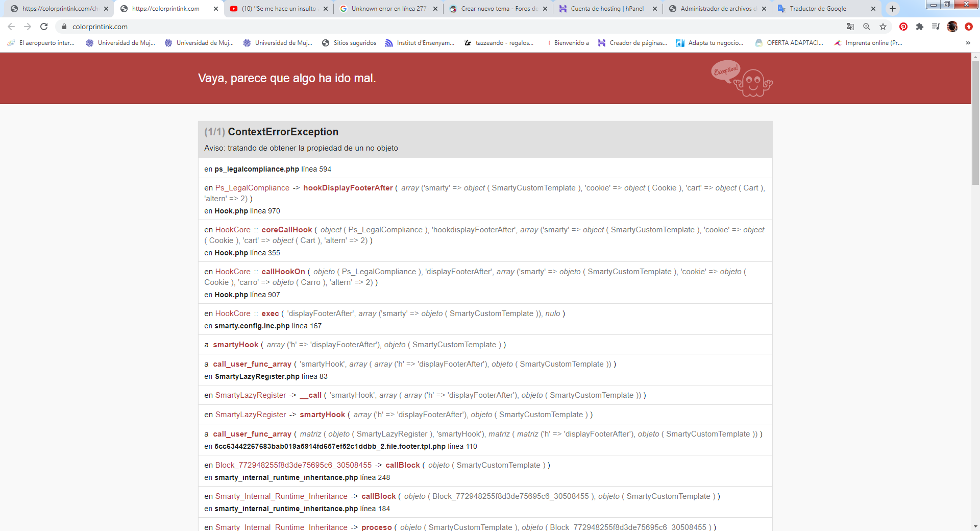The height and width of the screenshot is (531, 980).
Task: Open the 'Creador de páginas...' bookmark
Action: coord(632,43)
